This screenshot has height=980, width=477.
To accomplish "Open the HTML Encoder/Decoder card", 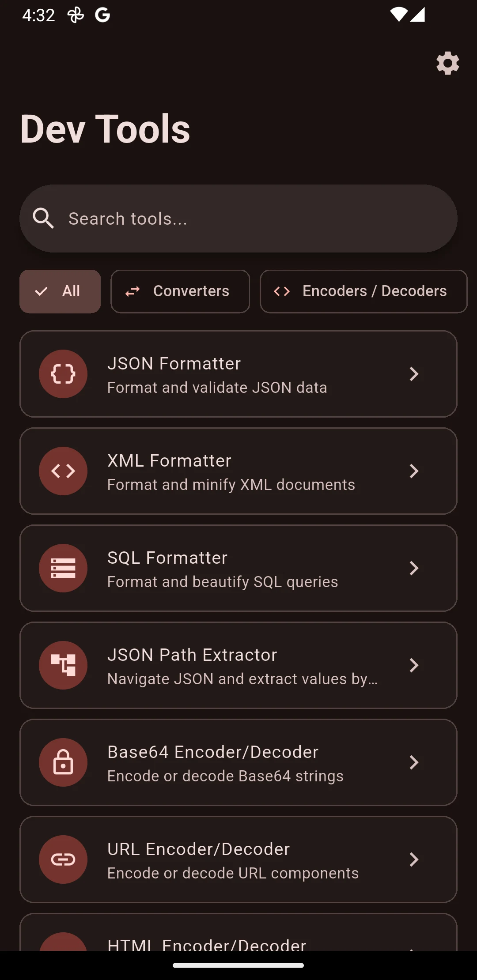I will coord(238,932).
